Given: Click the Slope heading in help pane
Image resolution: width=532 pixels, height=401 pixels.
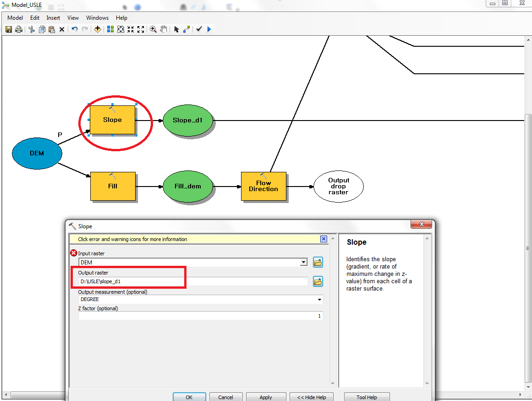Looking at the screenshot, I should pyautogui.click(x=356, y=242).
